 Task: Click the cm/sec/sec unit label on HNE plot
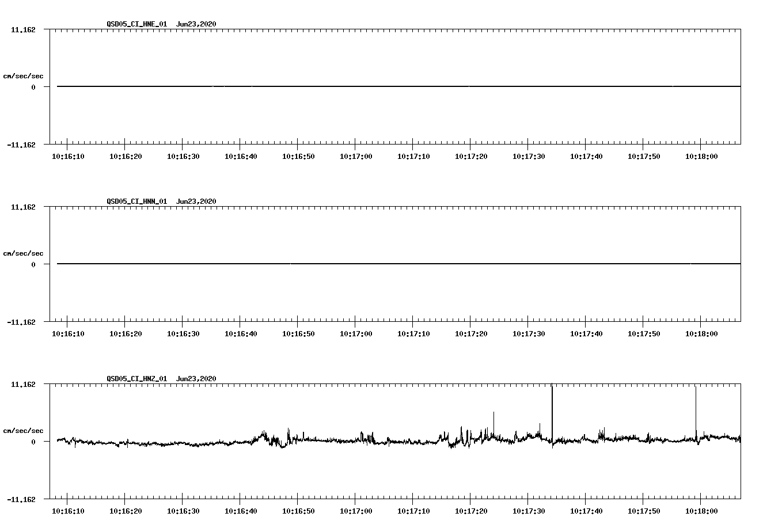coord(23,76)
